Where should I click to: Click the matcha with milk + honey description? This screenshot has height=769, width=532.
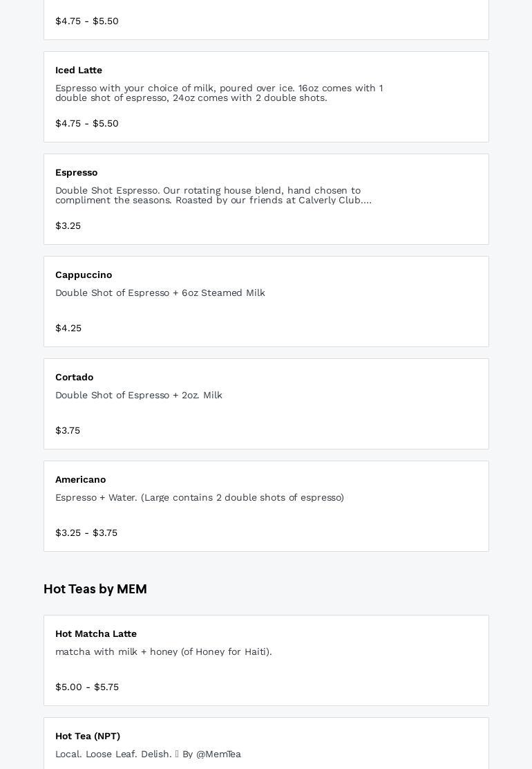[164, 651]
